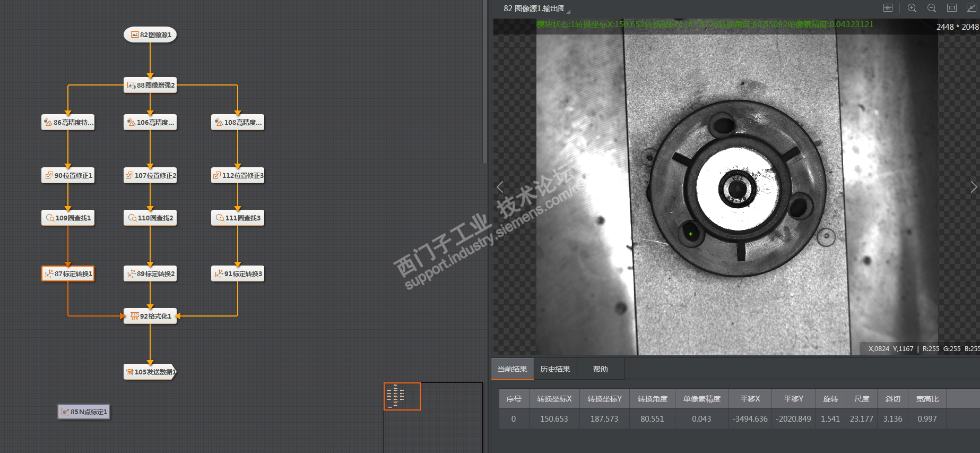This screenshot has width=980, height=453.
Task: Select the 88 图像增强2 node
Action: [x=150, y=85]
